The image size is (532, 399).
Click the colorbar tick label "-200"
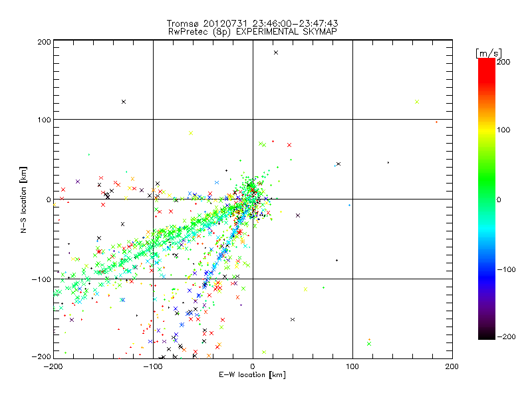tap(506, 336)
